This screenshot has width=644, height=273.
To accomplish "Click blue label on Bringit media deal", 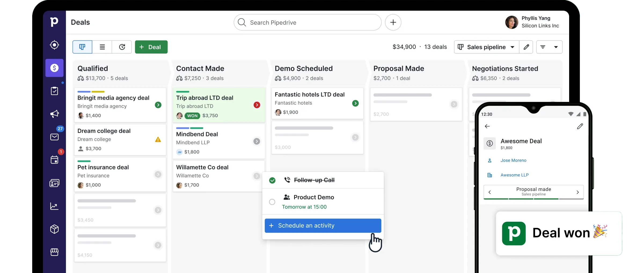I will coord(84,92).
